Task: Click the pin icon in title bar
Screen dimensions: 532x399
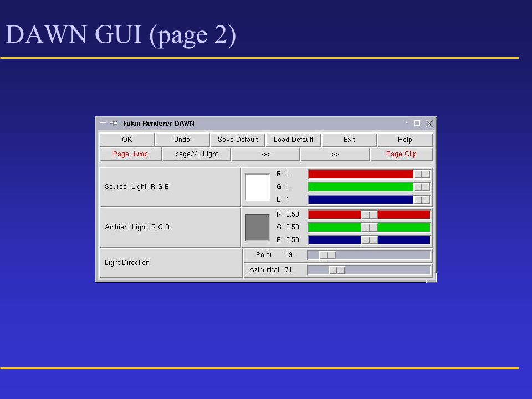Action: tap(114, 124)
